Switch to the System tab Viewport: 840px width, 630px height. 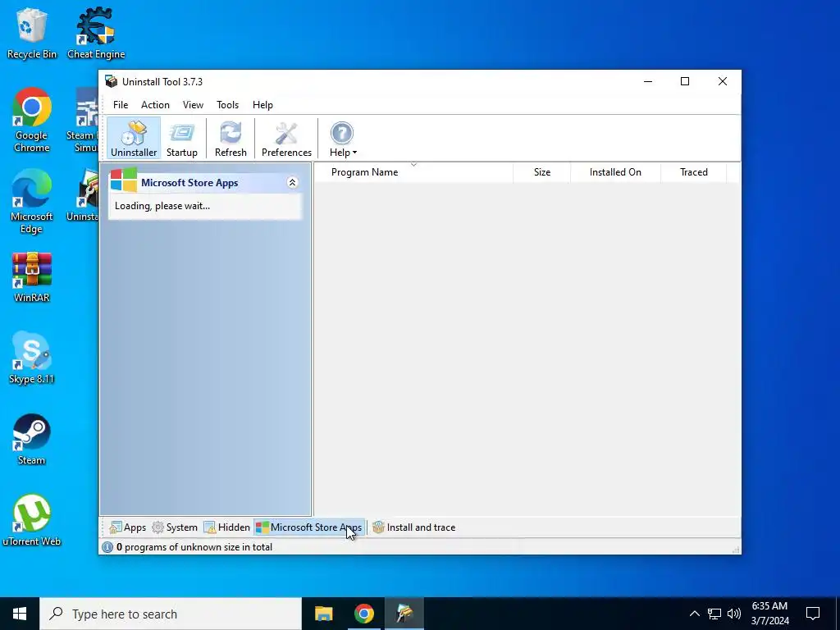pyautogui.click(x=175, y=527)
